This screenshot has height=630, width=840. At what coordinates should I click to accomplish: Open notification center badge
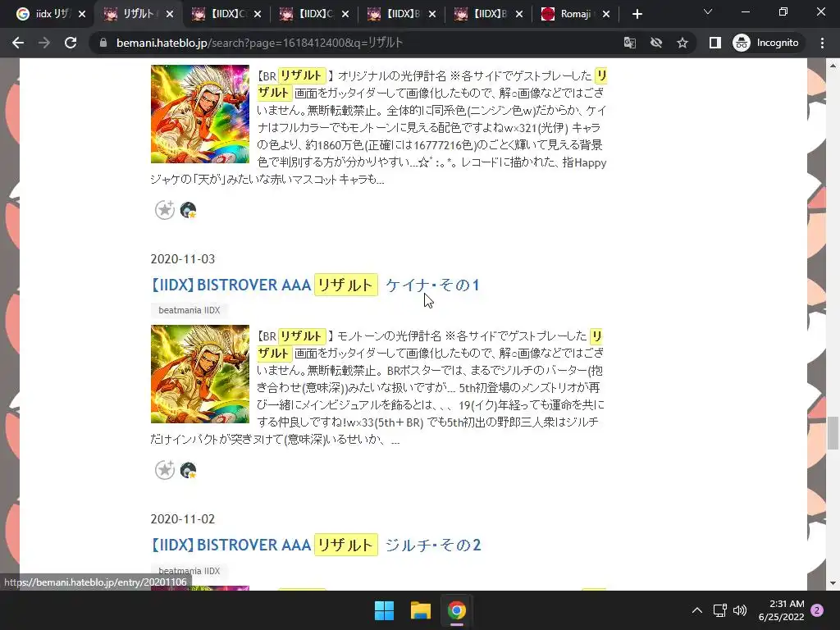(817, 610)
